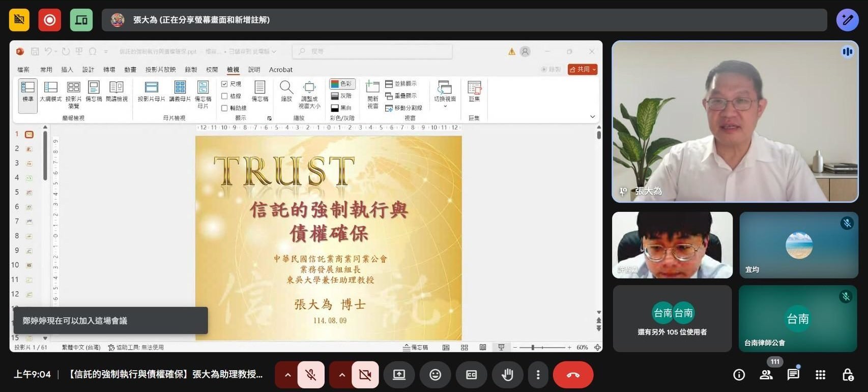The image size is (868, 392).
Task: Click the red leave call button
Action: (573, 375)
